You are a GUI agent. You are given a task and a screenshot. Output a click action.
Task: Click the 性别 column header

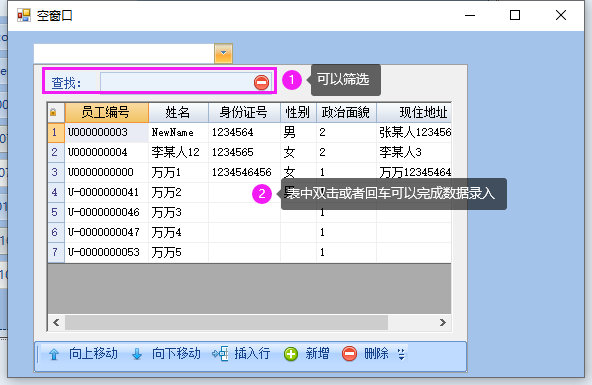(298, 112)
